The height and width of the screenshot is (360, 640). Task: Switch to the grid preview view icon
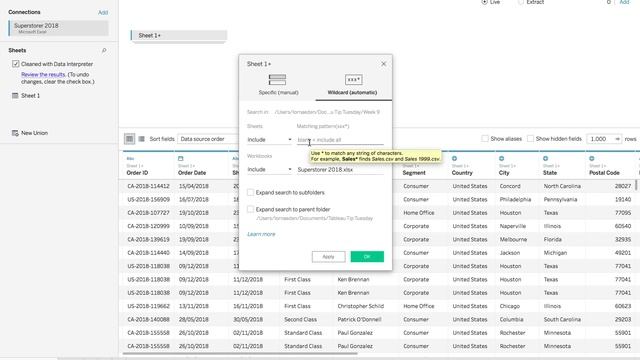coord(129,139)
